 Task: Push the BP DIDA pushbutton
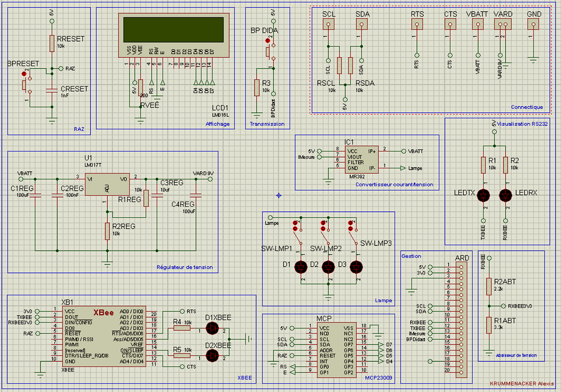[270, 51]
